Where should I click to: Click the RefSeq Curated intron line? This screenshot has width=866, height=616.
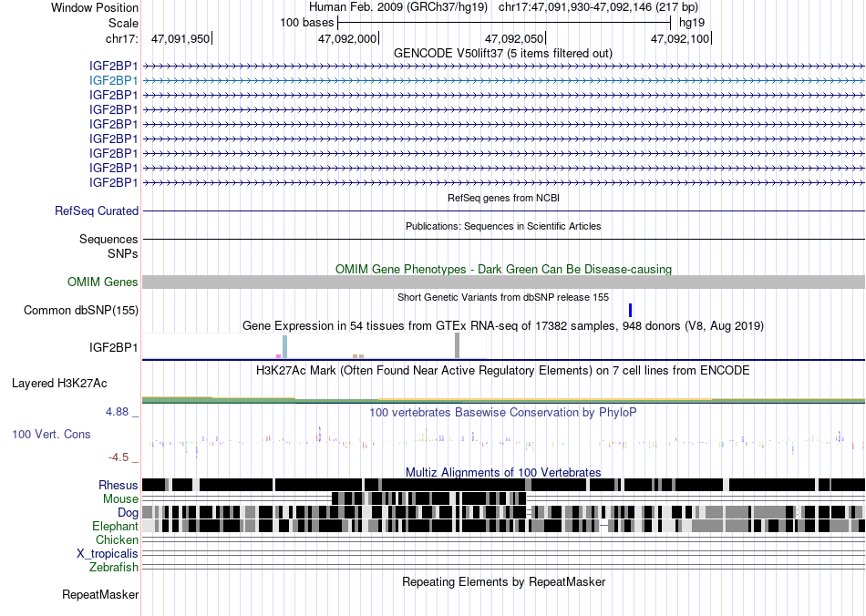(x=504, y=210)
